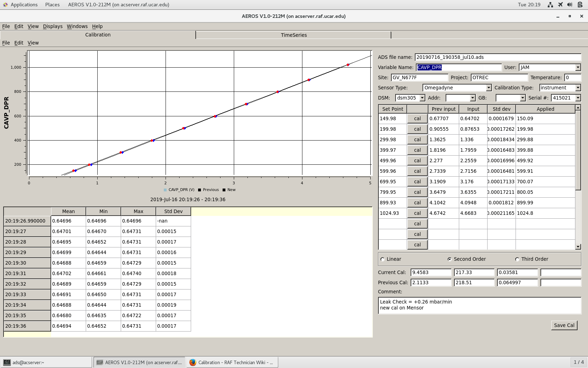
Task: Open the DSM dropdown showing dsm305
Action: [422, 98]
